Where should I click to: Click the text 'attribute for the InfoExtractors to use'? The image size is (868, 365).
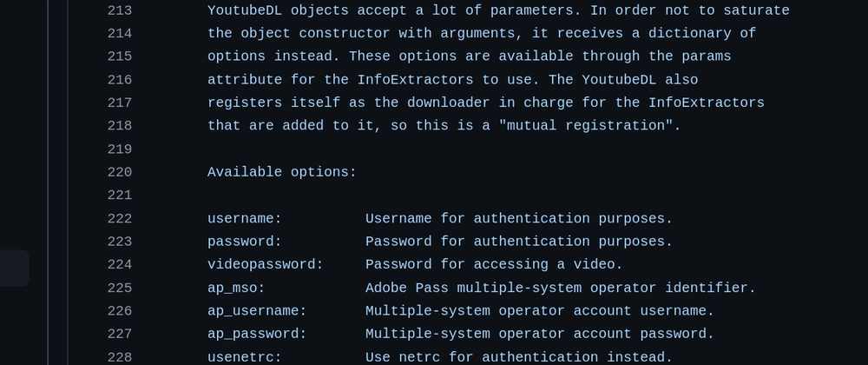[369, 80]
